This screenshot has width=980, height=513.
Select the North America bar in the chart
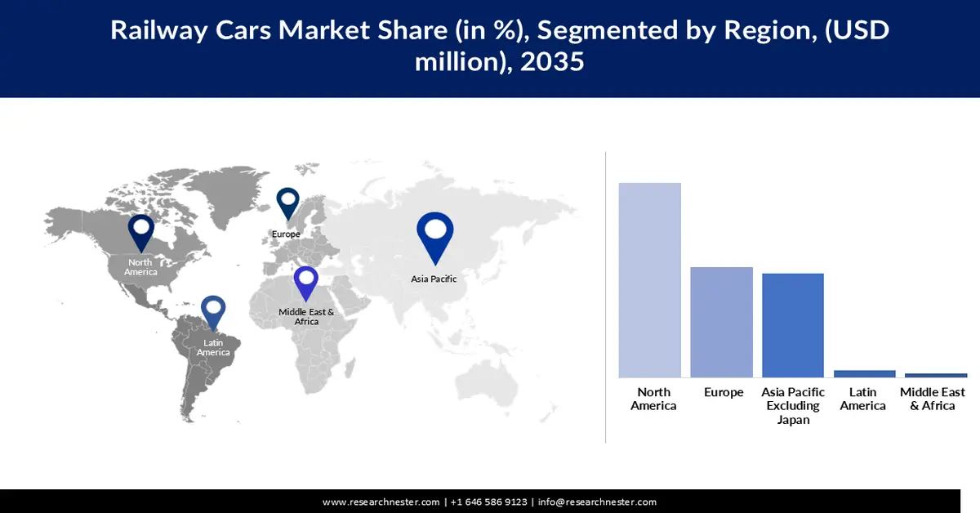point(650,278)
